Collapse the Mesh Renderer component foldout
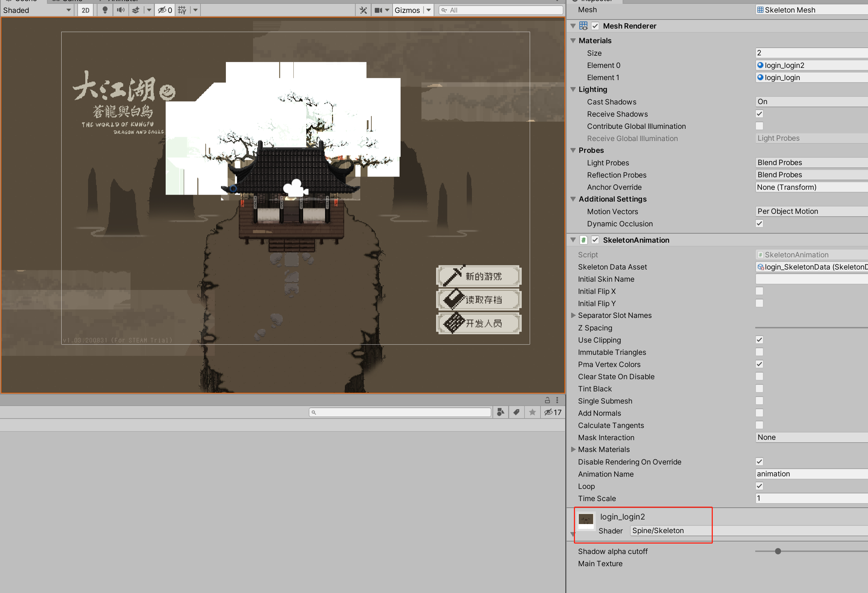Screen dimensions: 868x593 [x=573, y=26]
